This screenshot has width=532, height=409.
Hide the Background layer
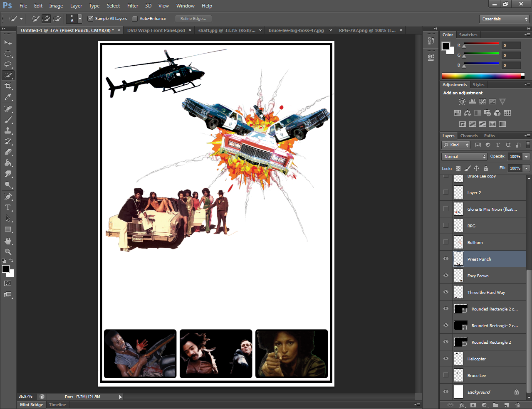(x=446, y=392)
